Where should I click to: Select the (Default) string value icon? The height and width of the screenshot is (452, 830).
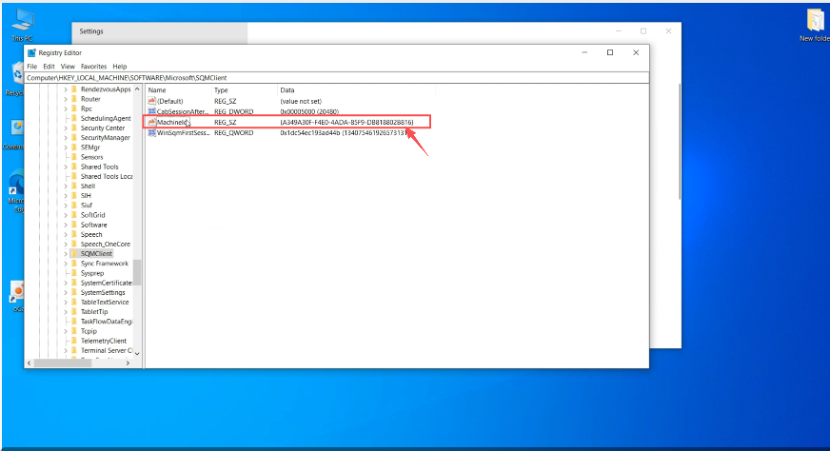pyautogui.click(x=152, y=101)
